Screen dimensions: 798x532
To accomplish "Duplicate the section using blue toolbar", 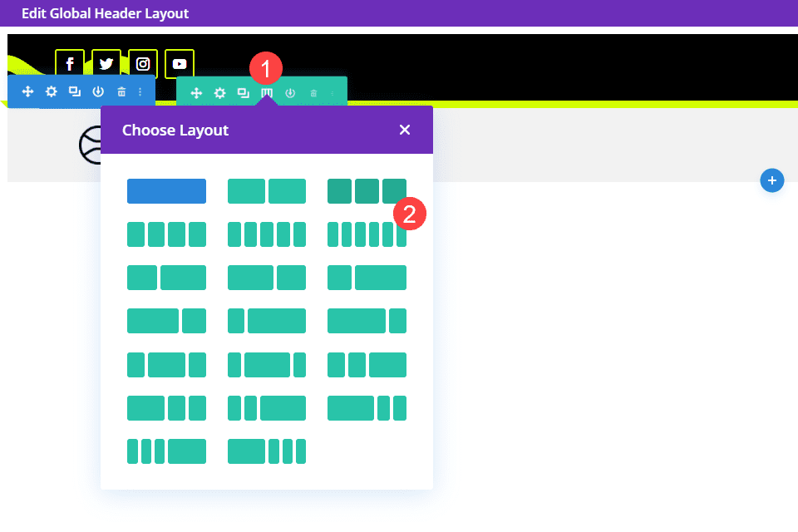I will [75, 91].
